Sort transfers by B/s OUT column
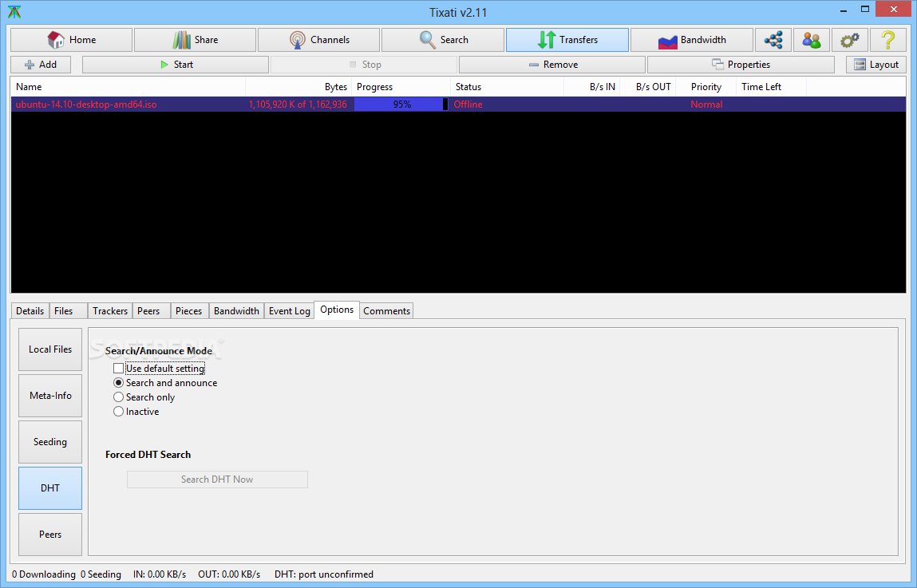Screen dimensions: 917x588 coord(647,86)
